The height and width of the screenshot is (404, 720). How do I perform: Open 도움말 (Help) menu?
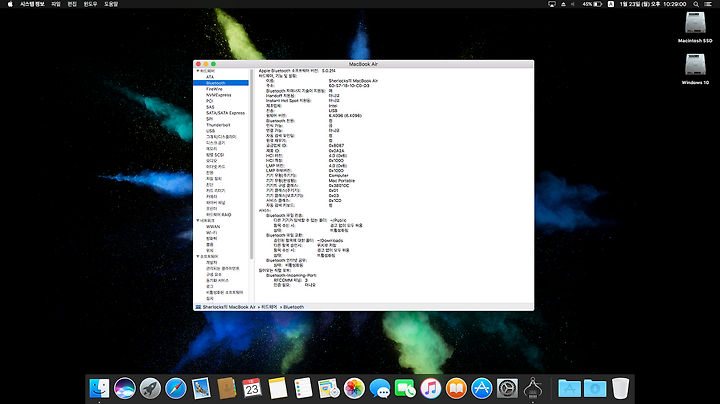coord(111,4)
